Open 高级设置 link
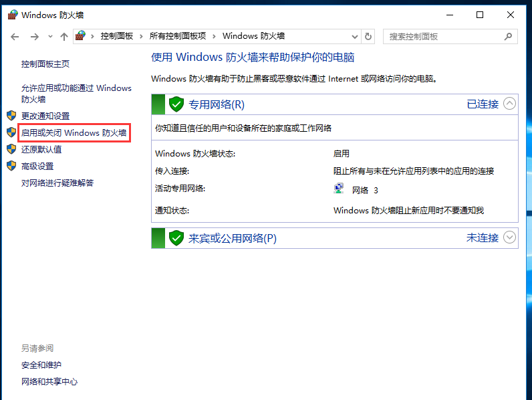 click(37, 166)
